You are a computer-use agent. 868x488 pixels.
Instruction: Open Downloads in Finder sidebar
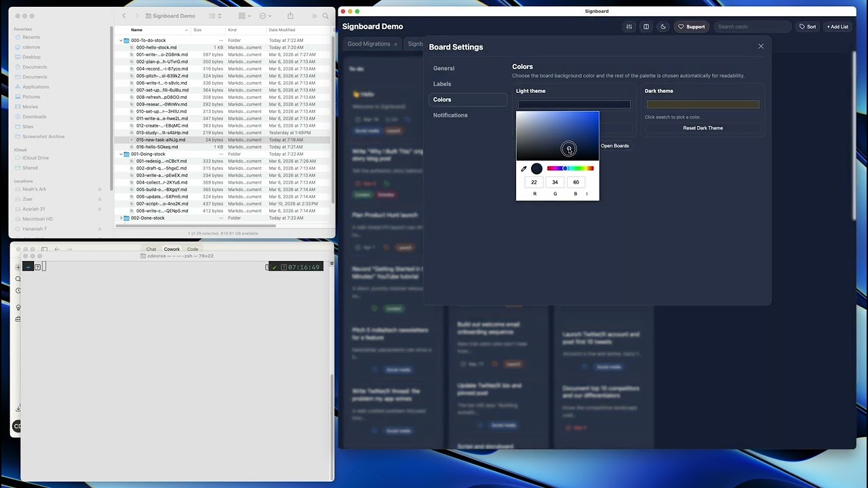35,117
